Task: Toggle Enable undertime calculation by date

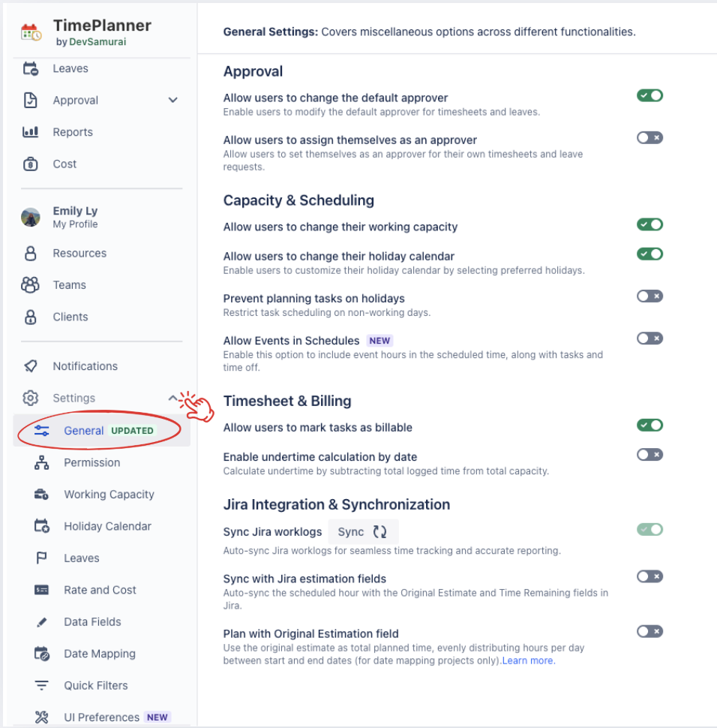Action: coord(649,455)
